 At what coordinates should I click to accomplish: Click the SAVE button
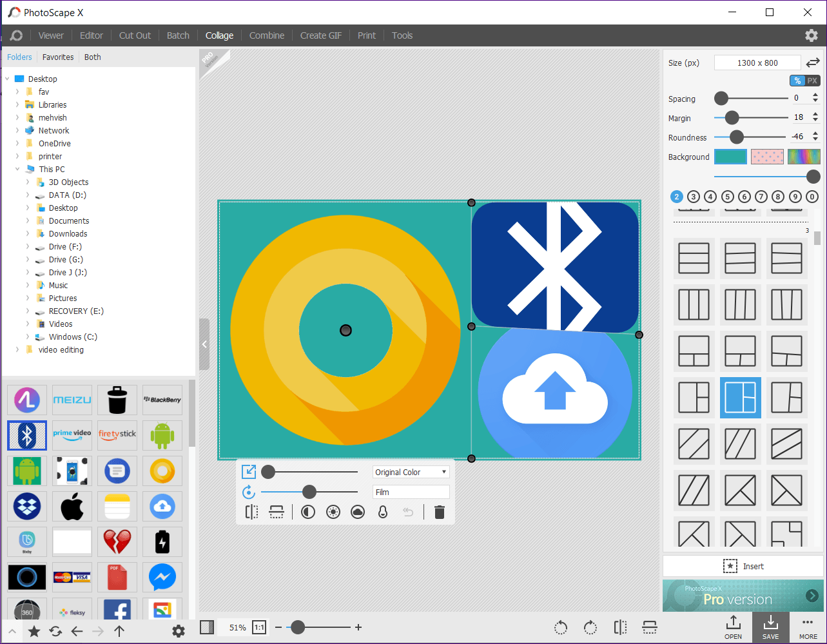[770, 627]
